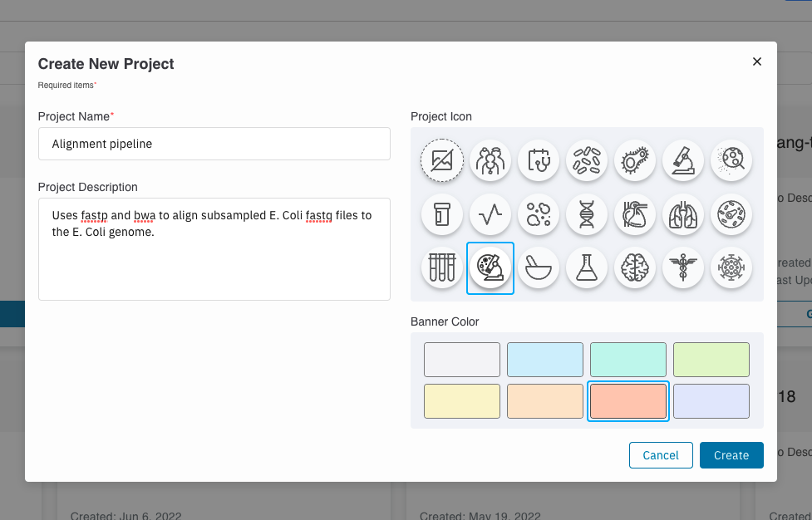The image size is (812, 520).
Task: Select the caduceus medical symbol icon
Action: pyautogui.click(x=682, y=268)
